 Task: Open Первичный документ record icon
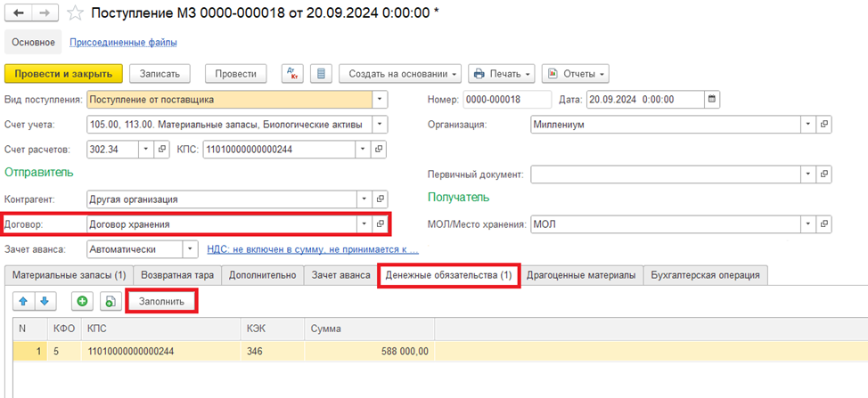point(823,175)
